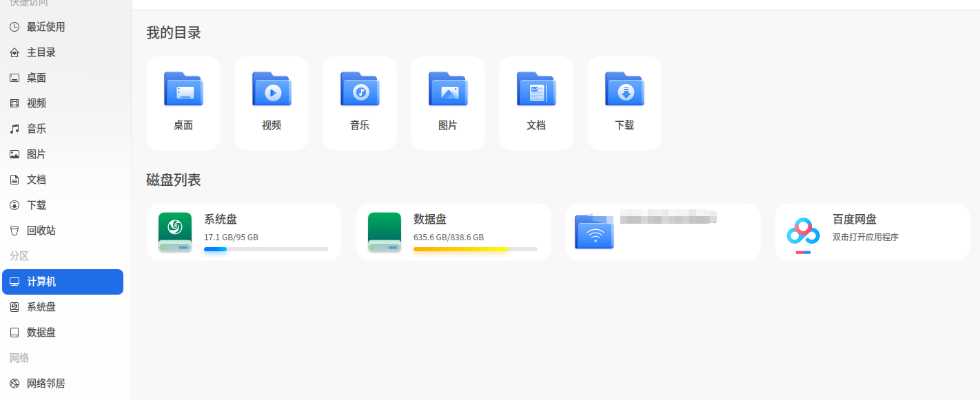Screen dimensions: 980x400
Task: Browse 网络邻居 in the sidebar
Action: coord(63,383)
